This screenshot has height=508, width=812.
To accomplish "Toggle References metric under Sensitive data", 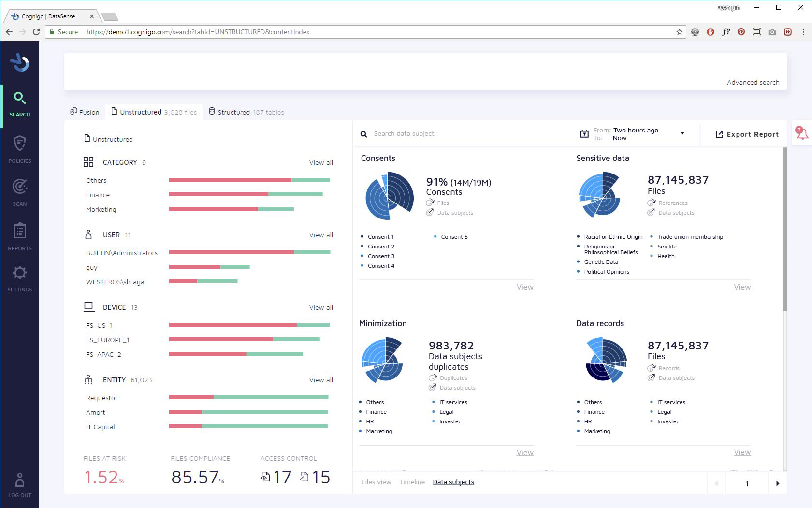I will click(667, 203).
